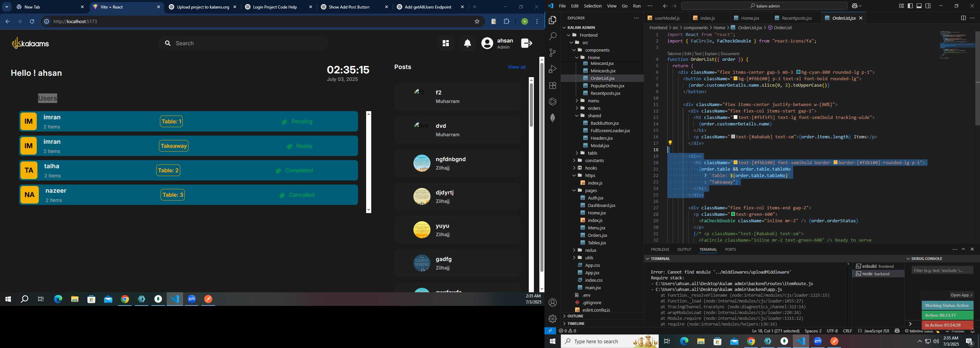Click the text-green-600 color swatch in code
Image resolution: width=980 pixels, height=348 pixels.
click(733, 214)
